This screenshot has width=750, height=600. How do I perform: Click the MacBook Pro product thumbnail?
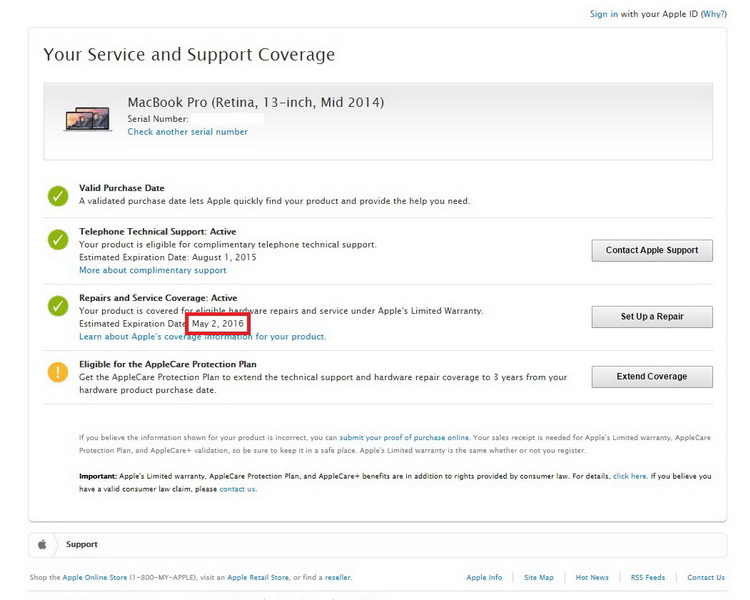[x=88, y=118]
